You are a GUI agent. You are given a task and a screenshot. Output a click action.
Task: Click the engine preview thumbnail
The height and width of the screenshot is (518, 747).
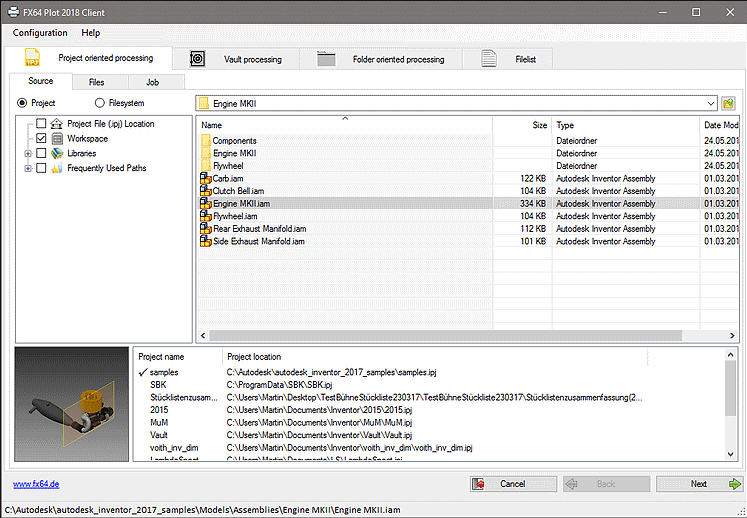[71, 404]
